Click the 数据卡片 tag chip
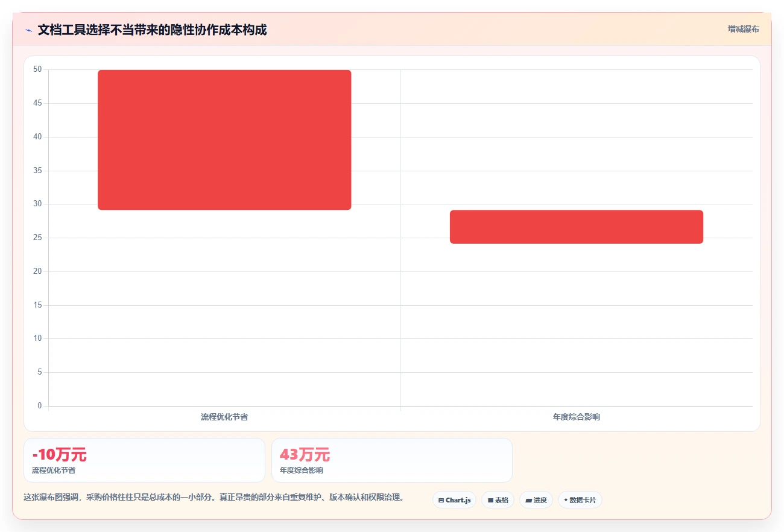 [x=580, y=500]
